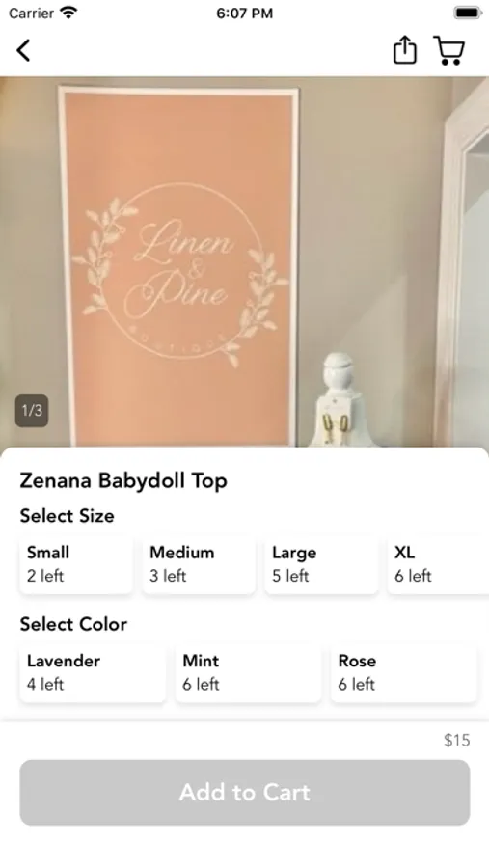The width and height of the screenshot is (489, 868).
Task: Select size Small with 2 left
Action: (x=76, y=564)
